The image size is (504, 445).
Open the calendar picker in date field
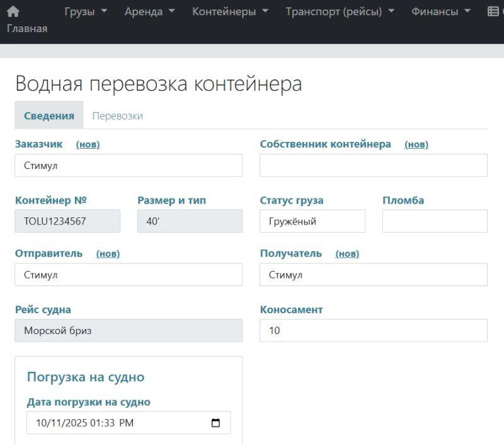pos(215,423)
